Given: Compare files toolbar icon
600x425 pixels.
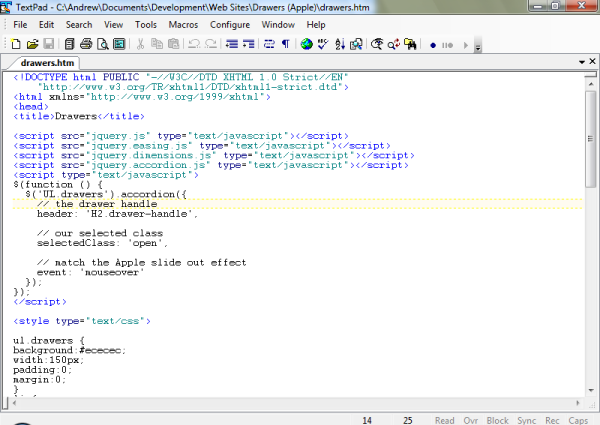Looking at the screenshot, I should point(356,44).
